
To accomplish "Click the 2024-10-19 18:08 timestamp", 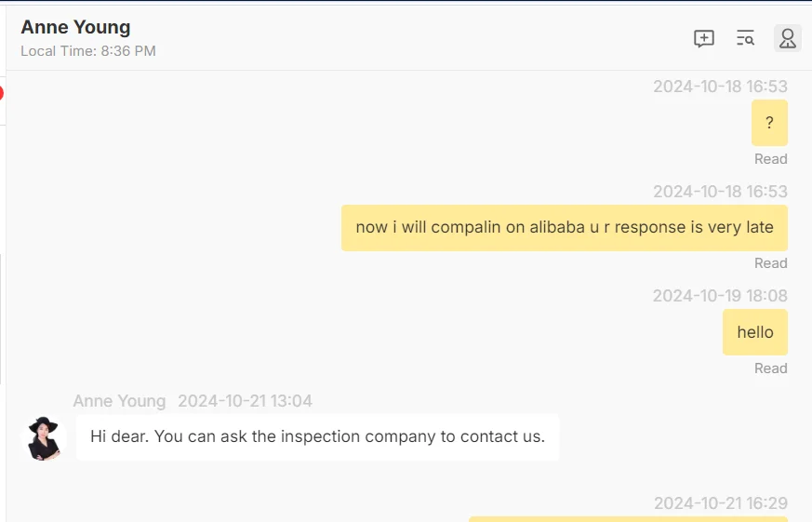I will click(720, 296).
